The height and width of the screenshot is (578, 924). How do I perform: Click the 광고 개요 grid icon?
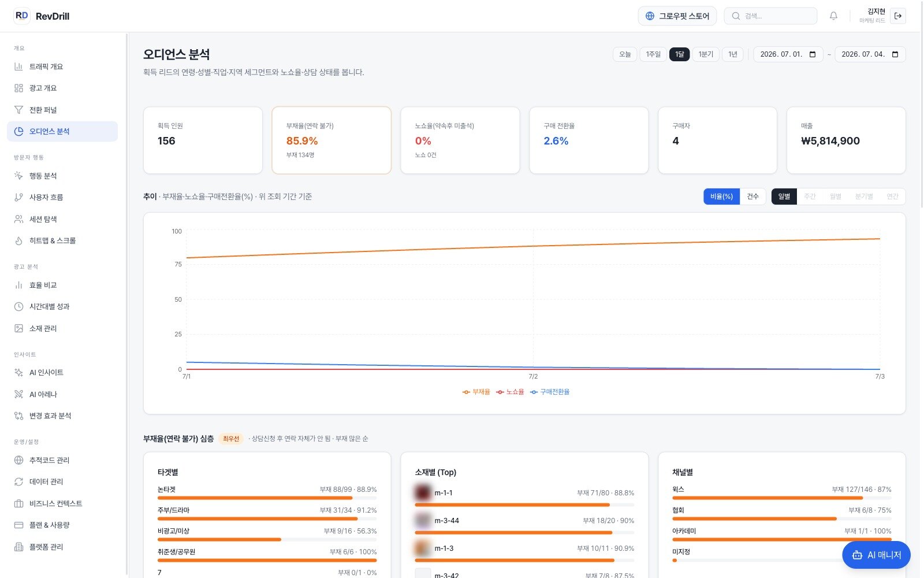[x=18, y=88]
